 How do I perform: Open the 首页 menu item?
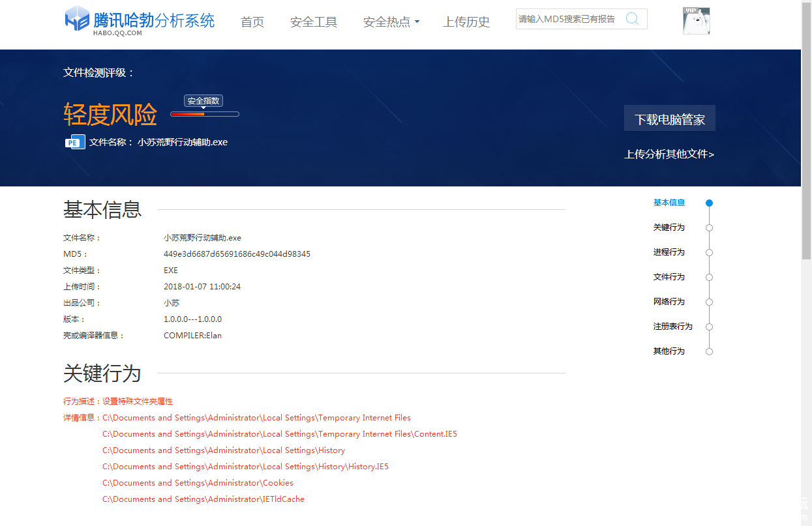tap(252, 22)
